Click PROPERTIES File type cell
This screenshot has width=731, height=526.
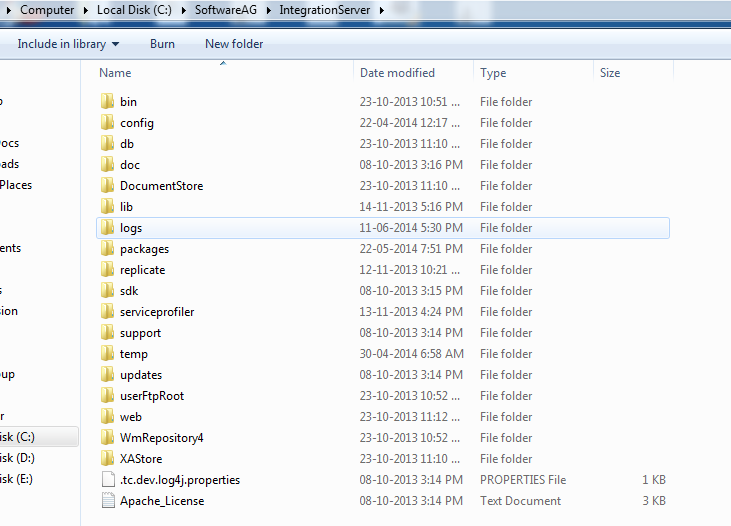(x=523, y=479)
